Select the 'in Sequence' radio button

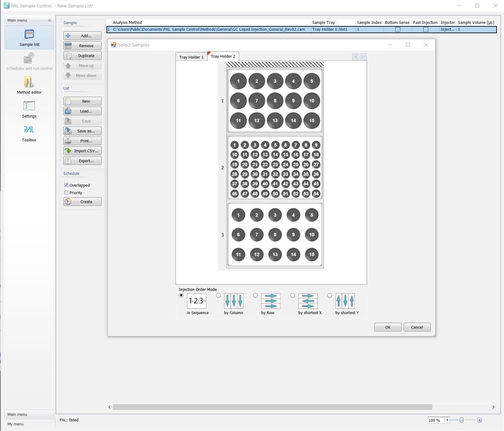(181, 296)
